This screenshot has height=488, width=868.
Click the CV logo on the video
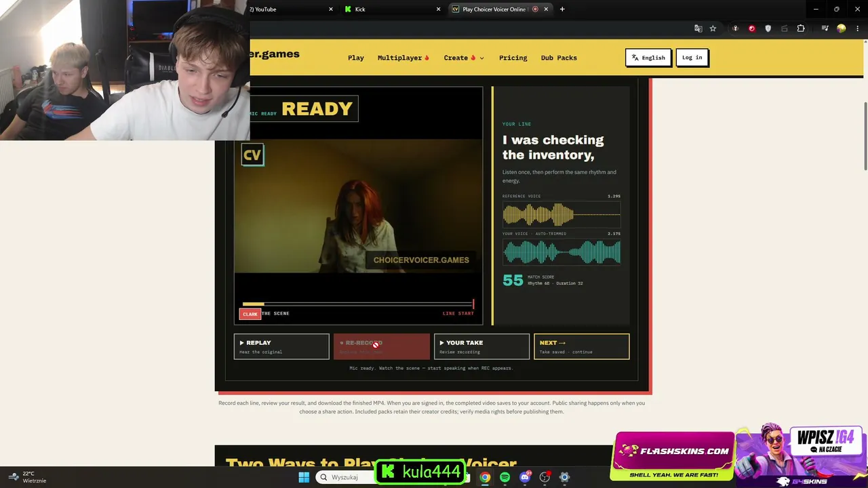tap(252, 155)
